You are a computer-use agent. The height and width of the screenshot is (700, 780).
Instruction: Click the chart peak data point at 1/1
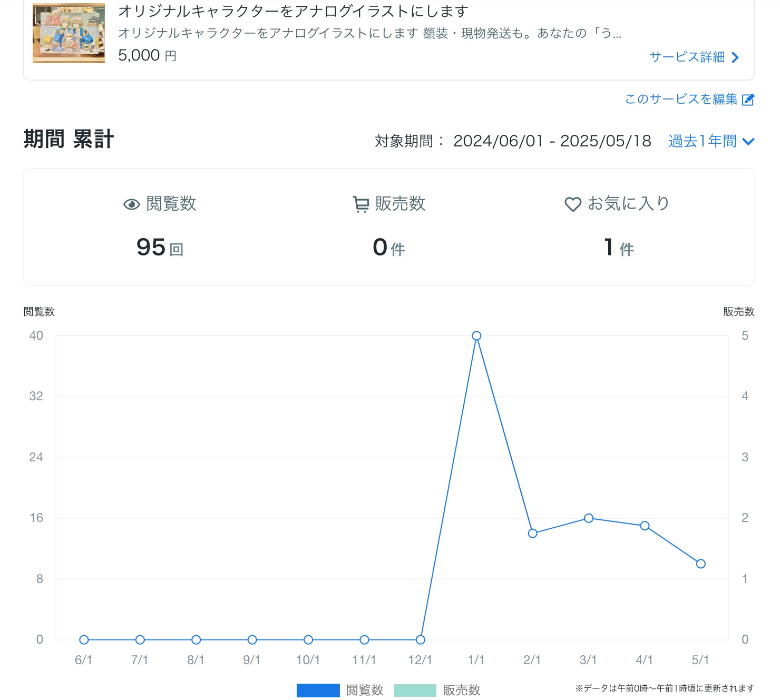point(477,336)
